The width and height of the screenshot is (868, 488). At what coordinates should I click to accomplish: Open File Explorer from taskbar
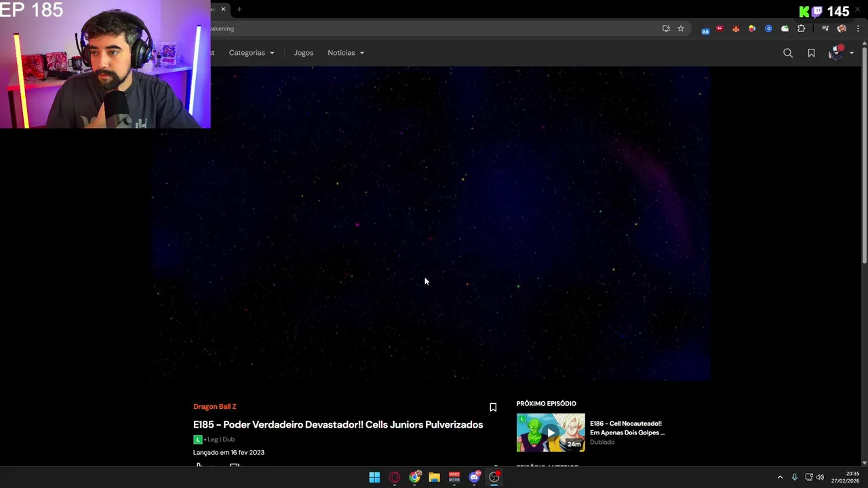434,477
